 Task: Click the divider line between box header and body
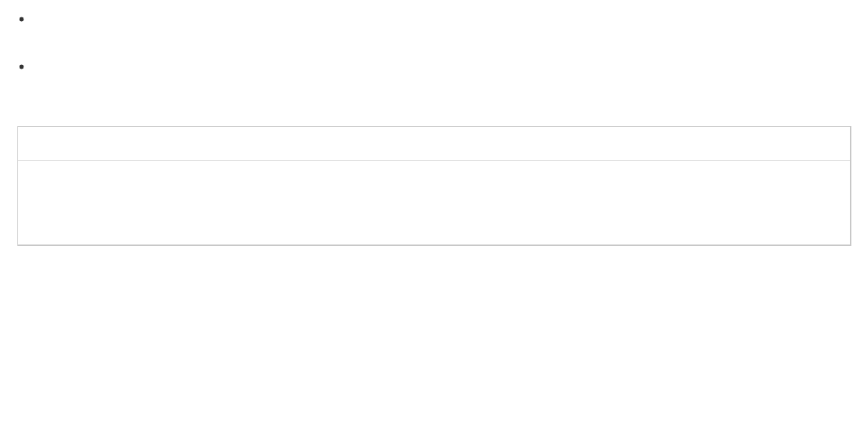(x=434, y=160)
